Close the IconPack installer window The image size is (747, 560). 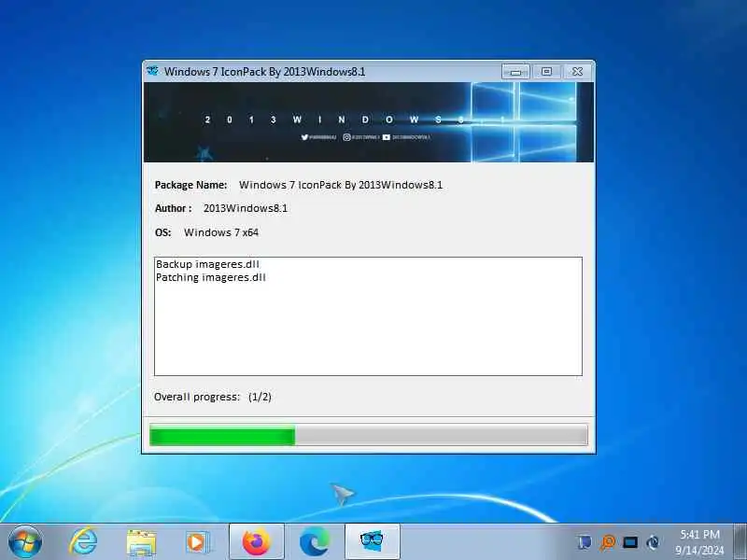(x=577, y=72)
